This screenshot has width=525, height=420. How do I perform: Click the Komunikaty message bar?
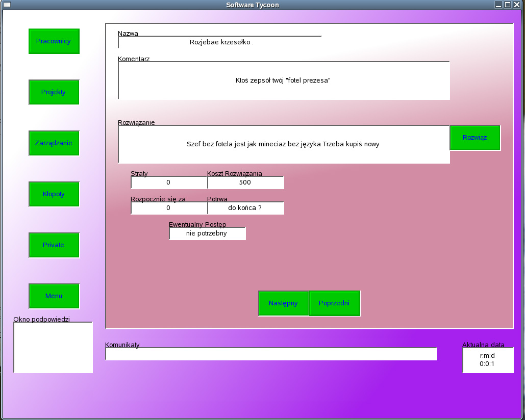click(x=271, y=354)
